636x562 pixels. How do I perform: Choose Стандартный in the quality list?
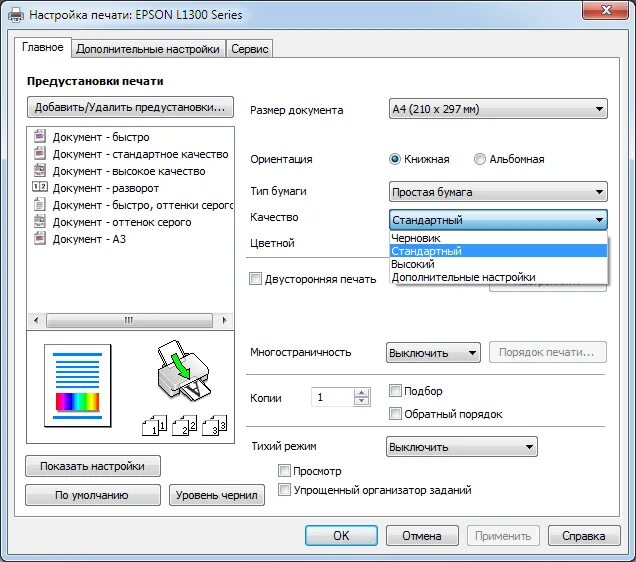point(498,251)
